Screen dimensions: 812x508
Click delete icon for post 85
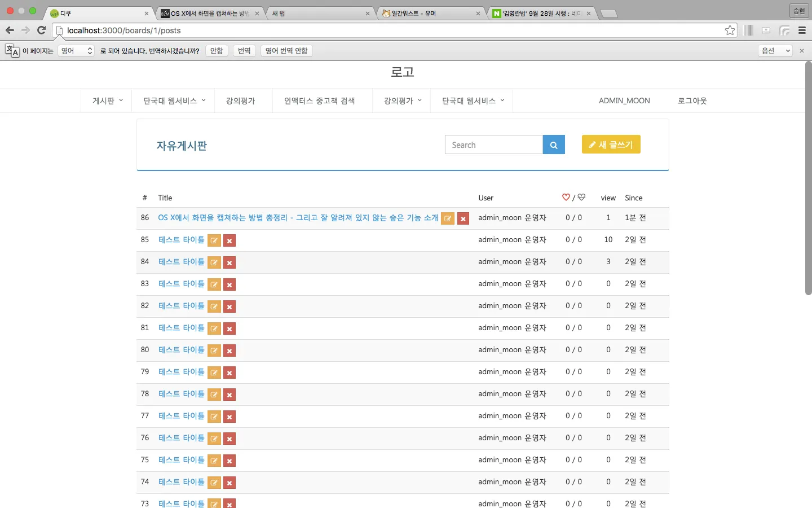(x=230, y=240)
